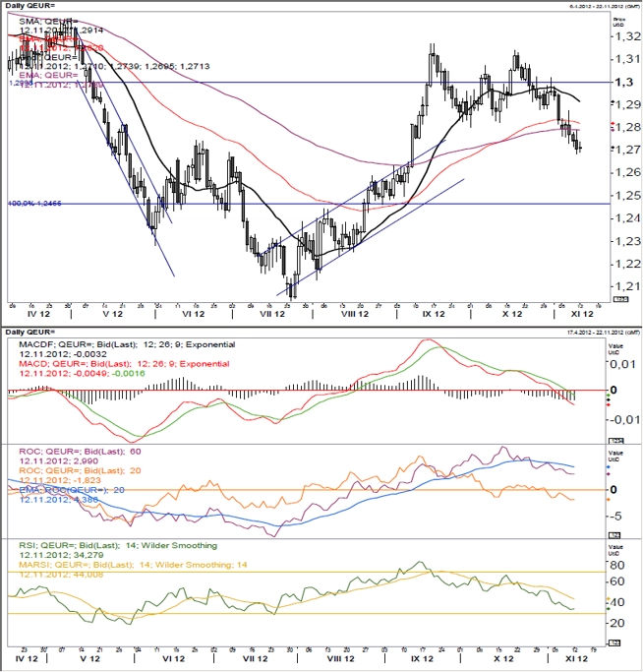Select the RSI Wilder Smoothing legend label

click(x=118, y=546)
